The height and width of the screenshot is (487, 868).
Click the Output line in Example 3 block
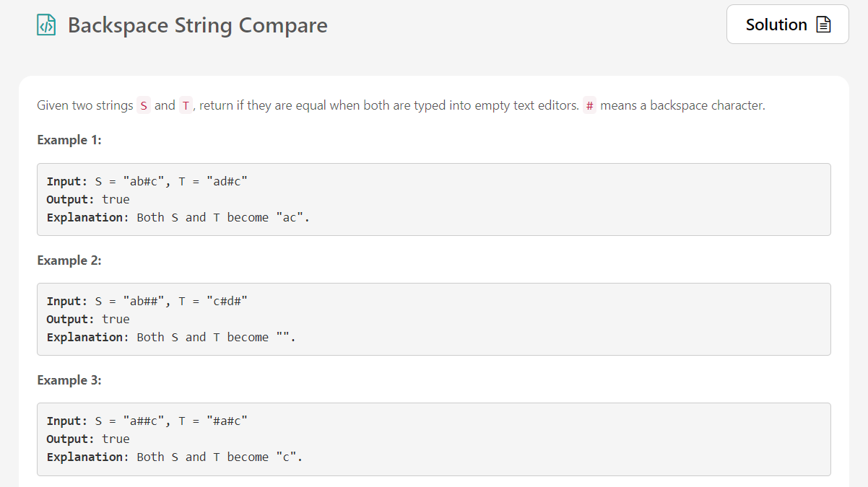(x=88, y=439)
